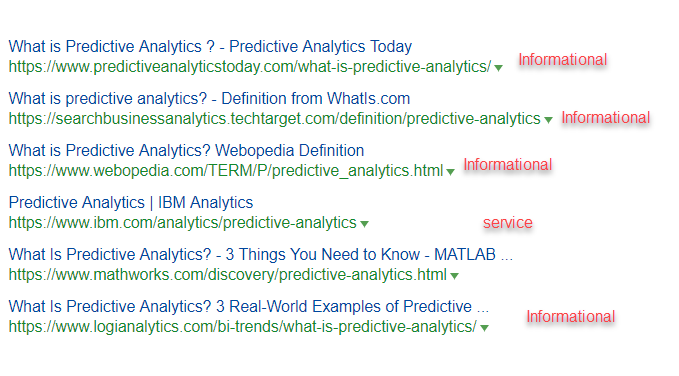Open the WhatIs.com definition result title
Screen dimensions: 679x376
[x=209, y=98]
